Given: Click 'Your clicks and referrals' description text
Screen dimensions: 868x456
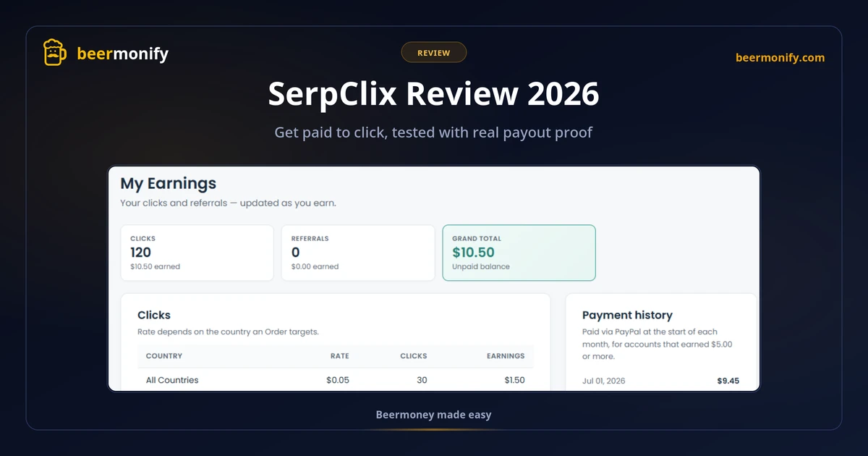Looking at the screenshot, I should pos(228,203).
